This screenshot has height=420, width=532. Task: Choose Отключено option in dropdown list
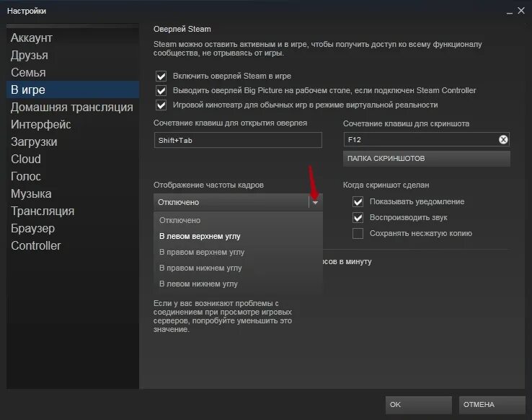(238, 220)
